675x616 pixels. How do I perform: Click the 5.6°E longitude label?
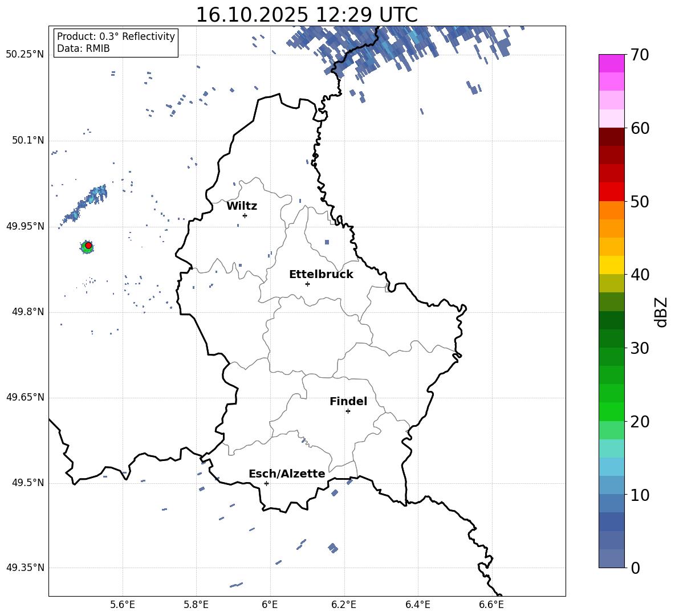click(123, 605)
